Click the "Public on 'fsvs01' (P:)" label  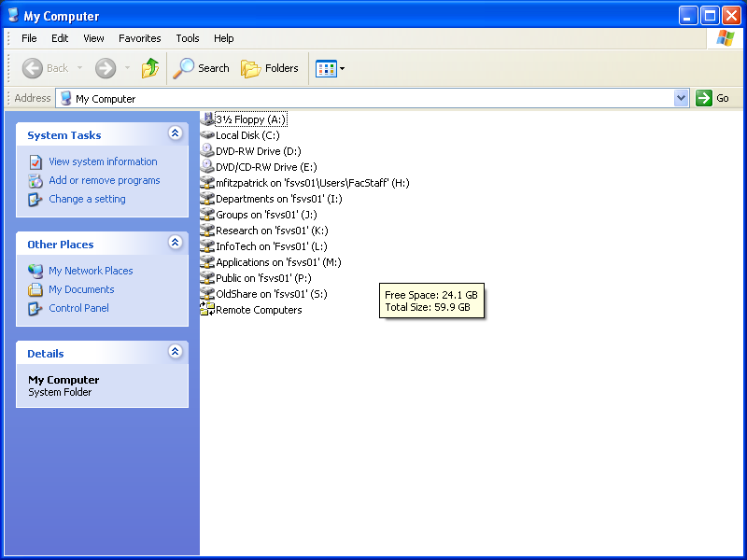[x=263, y=278]
